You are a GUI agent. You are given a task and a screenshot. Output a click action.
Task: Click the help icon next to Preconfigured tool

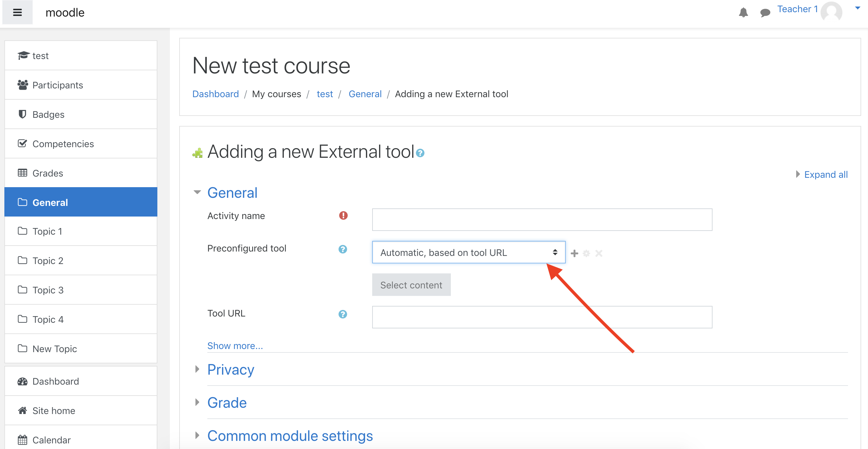click(343, 249)
